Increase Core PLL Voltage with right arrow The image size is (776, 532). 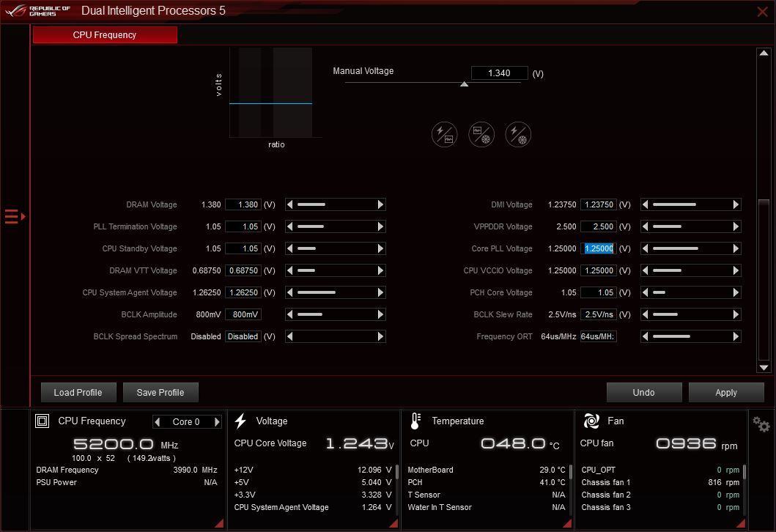pos(736,248)
